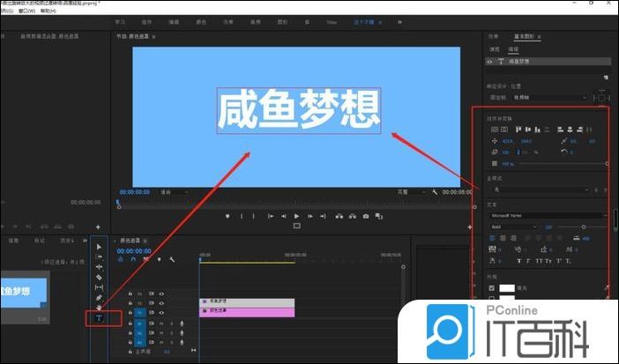Toggle the fill checkbox under Appearance
This screenshot has width=619, height=364.
(492, 288)
